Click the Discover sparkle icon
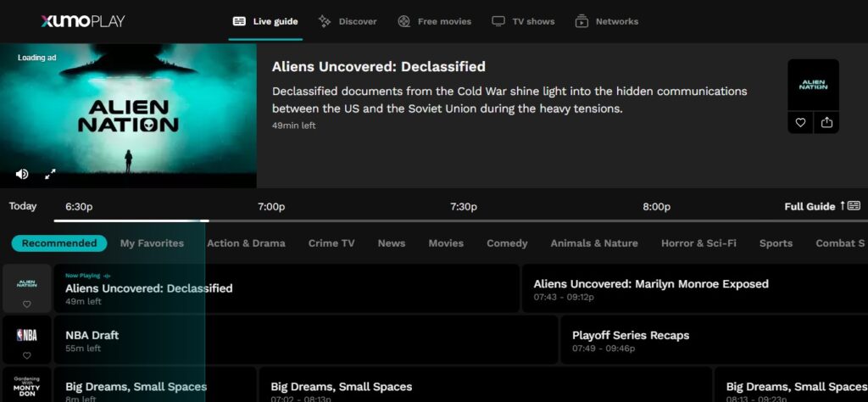This screenshot has height=402, width=868. click(x=325, y=21)
